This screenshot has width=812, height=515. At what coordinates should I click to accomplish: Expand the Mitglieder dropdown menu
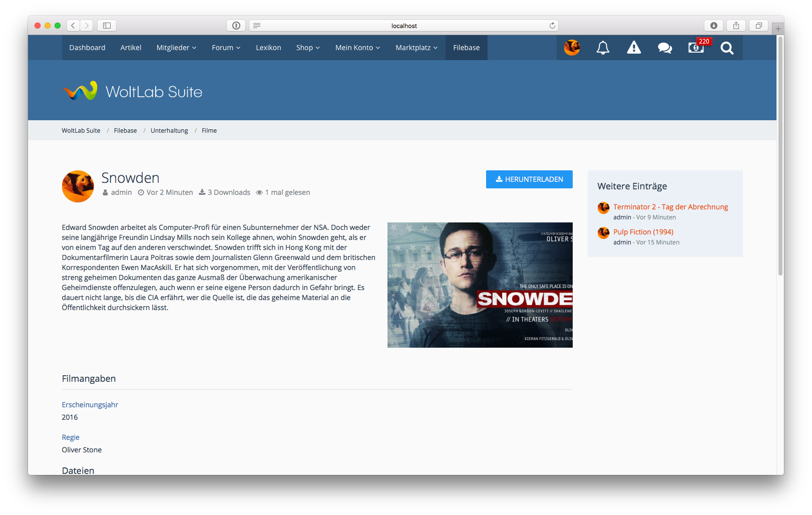tap(176, 48)
